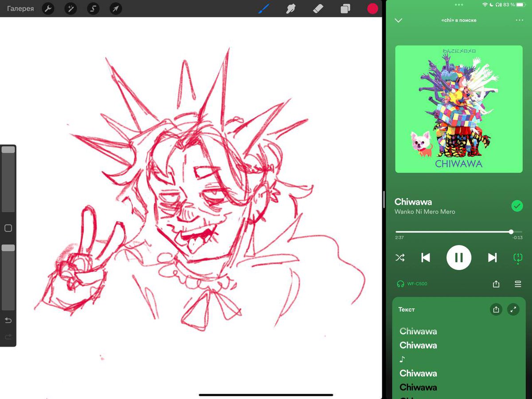Open WF-C500 device connection picker

[x=412, y=284]
